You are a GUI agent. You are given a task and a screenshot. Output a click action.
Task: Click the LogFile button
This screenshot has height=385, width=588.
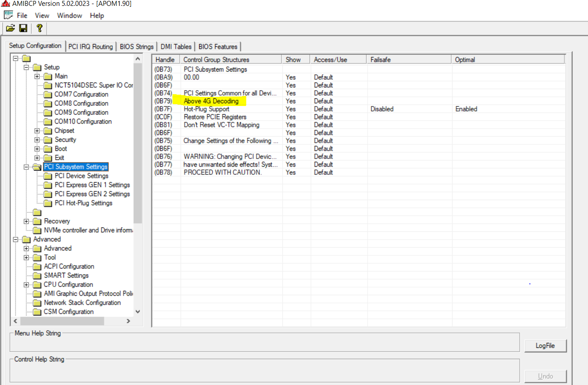545,346
